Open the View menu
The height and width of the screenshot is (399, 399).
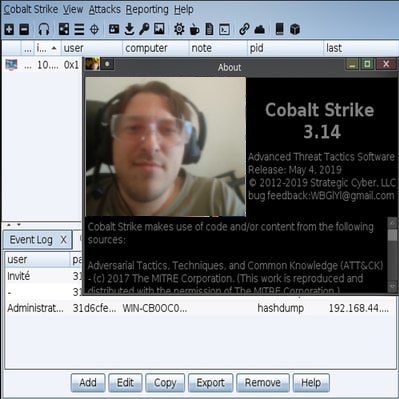coord(73,9)
